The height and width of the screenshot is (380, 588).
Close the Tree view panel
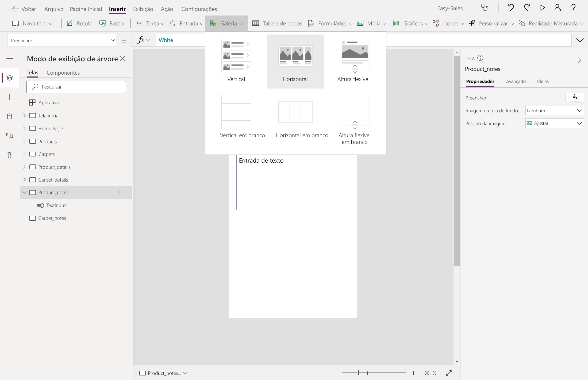[x=122, y=59]
